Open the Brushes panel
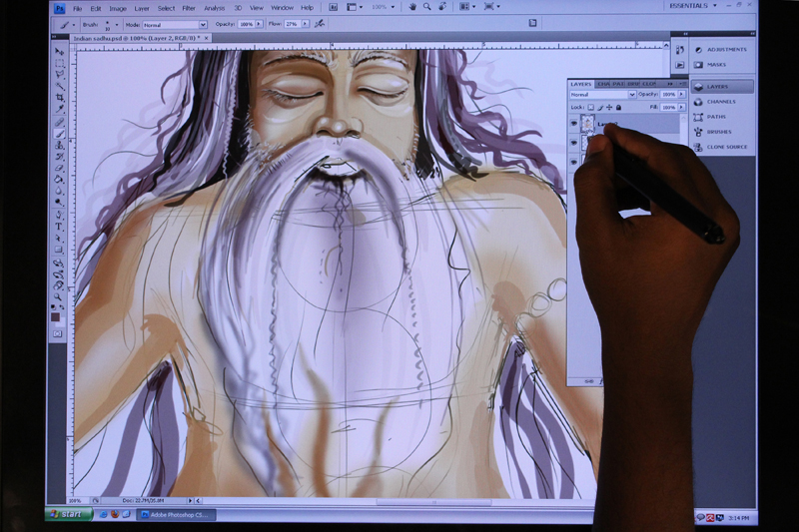This screenshot has width=799, height=532. [x=718, y=132]
